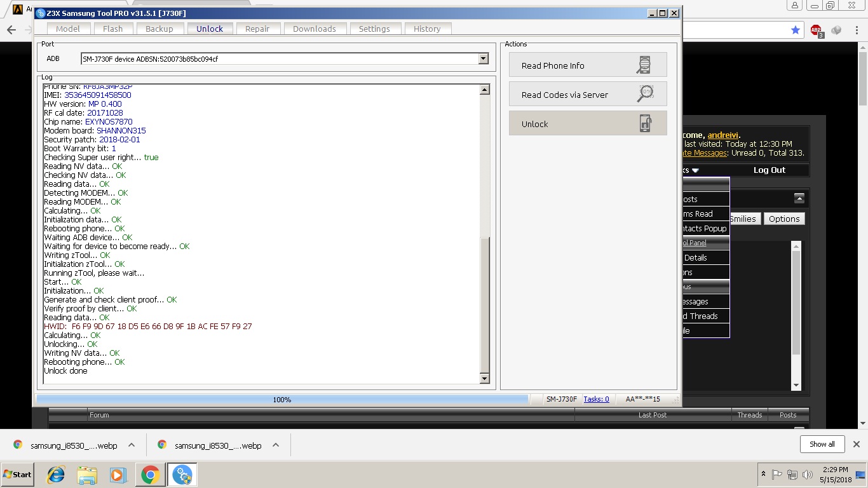View the History tab
Viewport: 868px width, 488px height.
pyautogui.click(x=427, y=29)
